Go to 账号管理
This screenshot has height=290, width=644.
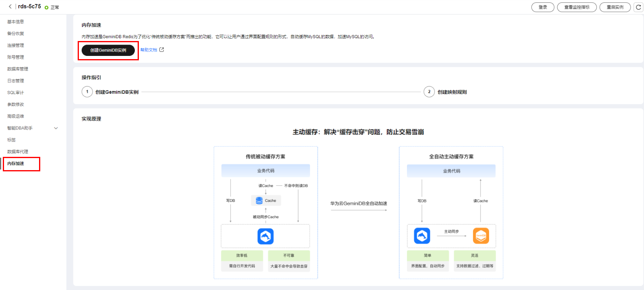[16, 57]
